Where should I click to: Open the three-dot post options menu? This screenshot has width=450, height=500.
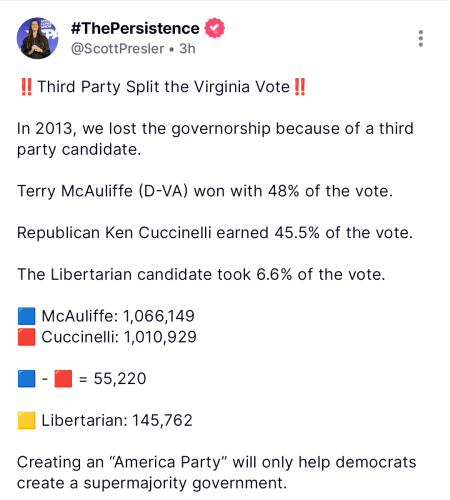pyautogui.click(x=421, y=38)
